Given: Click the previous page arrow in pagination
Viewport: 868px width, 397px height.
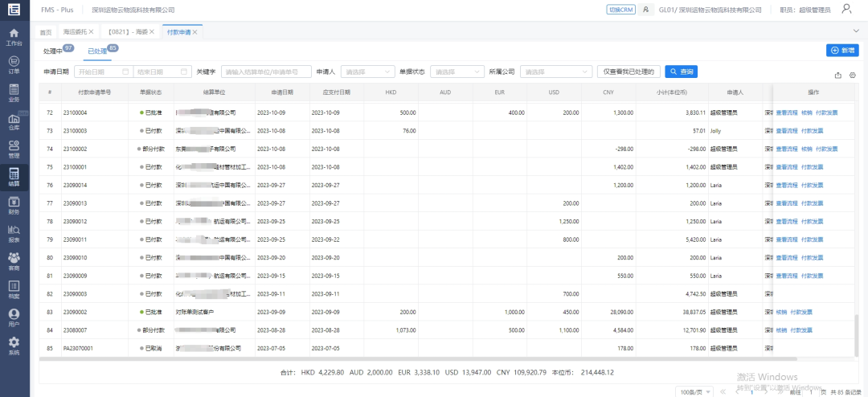Looking at the screenshot, I should [737, 391].
